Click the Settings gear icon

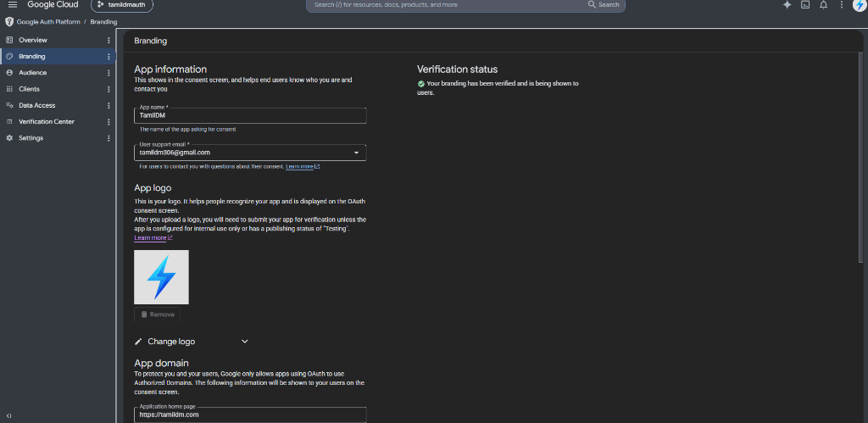[x=9, y=138]
